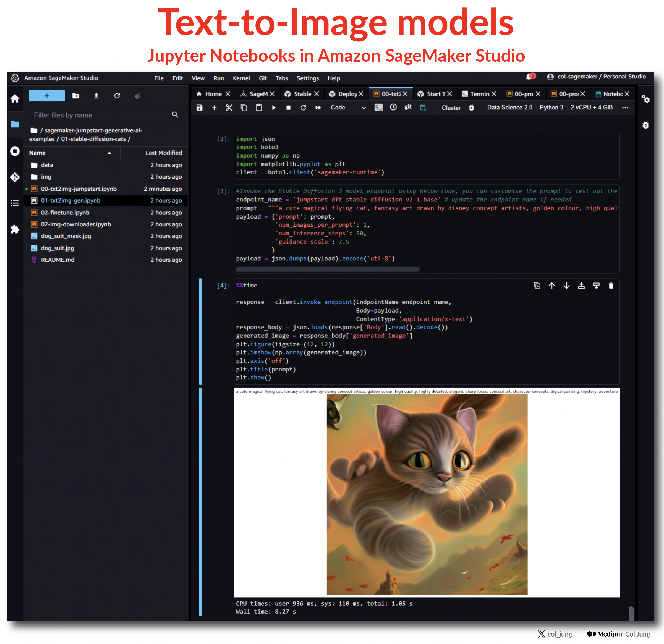Open Running Terminals and Kernels sidebar icon
This screenshot has height=644, width=664.
point(15,151)
